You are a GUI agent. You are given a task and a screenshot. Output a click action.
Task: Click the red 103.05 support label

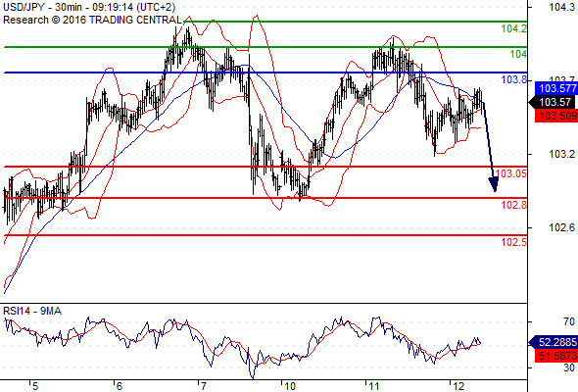click(x=511, y=173)
